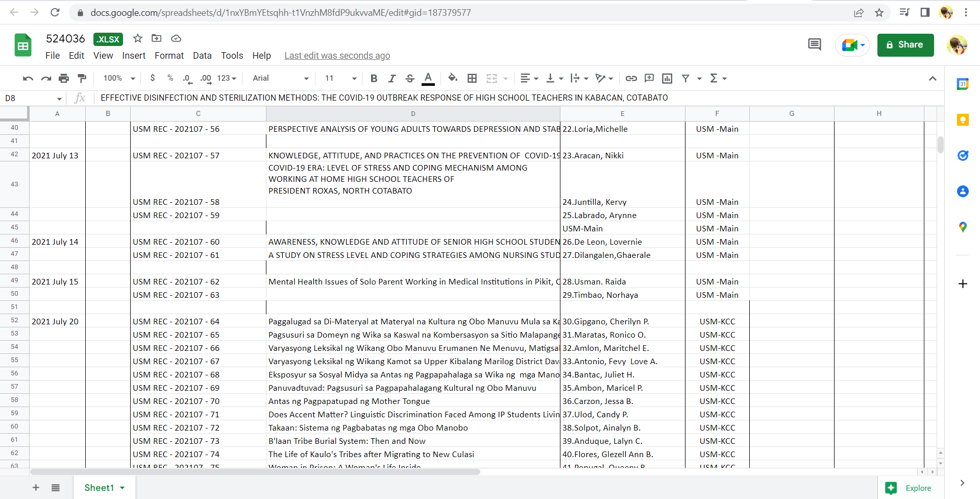The width and height of the screenshot is (980, 499).
Task: Expand merge cells dropdown arrow
Action: click(505, 78)
